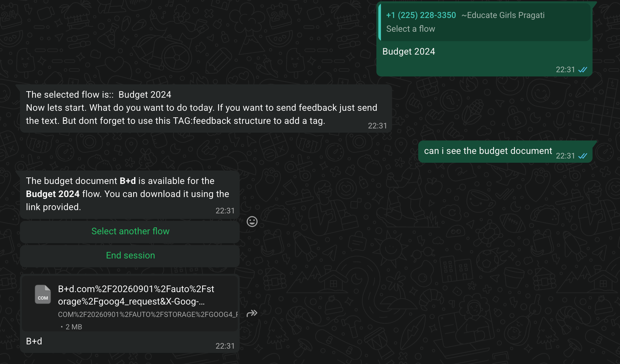Click the 22:31 timestamp on selected flow message
The image size is (620, 364).
point(377,126)
